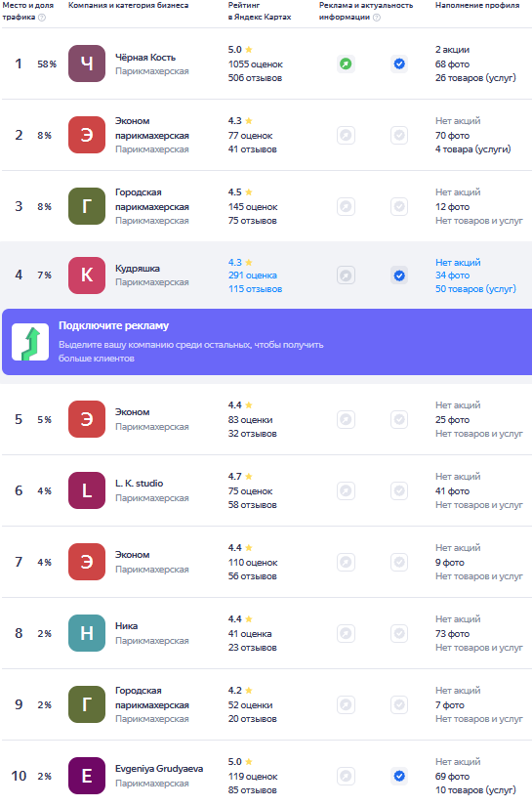The height and width of the screenshot is (806, 532).
Task: Select the L. K. studio company name
Action: click(140, 484)
